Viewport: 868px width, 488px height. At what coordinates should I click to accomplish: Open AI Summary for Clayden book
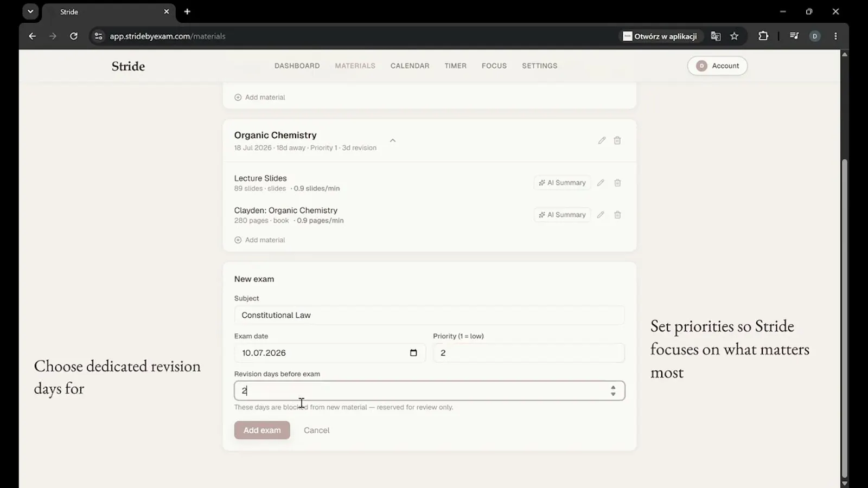pyautogui.click(x=562, y=215)
